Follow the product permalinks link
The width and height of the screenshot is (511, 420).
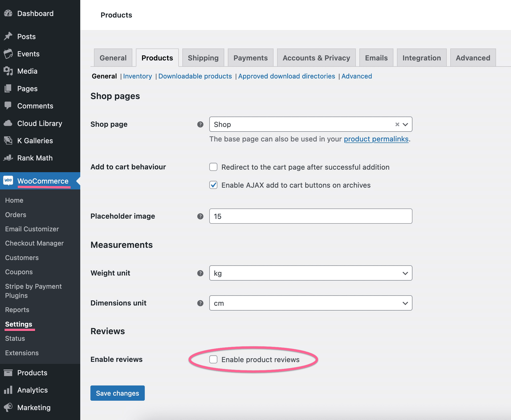376,139
